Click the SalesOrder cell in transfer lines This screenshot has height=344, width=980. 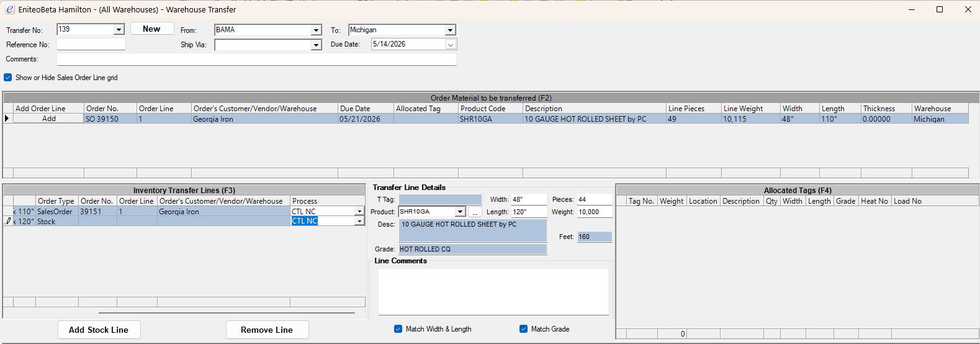[x=56, y=211]
